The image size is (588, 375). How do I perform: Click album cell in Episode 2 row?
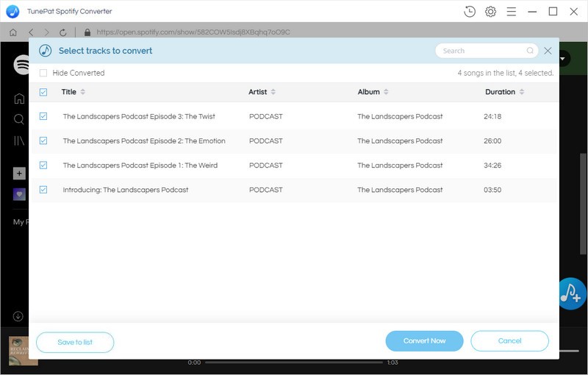pyautogui.click(x=400, y=140)
